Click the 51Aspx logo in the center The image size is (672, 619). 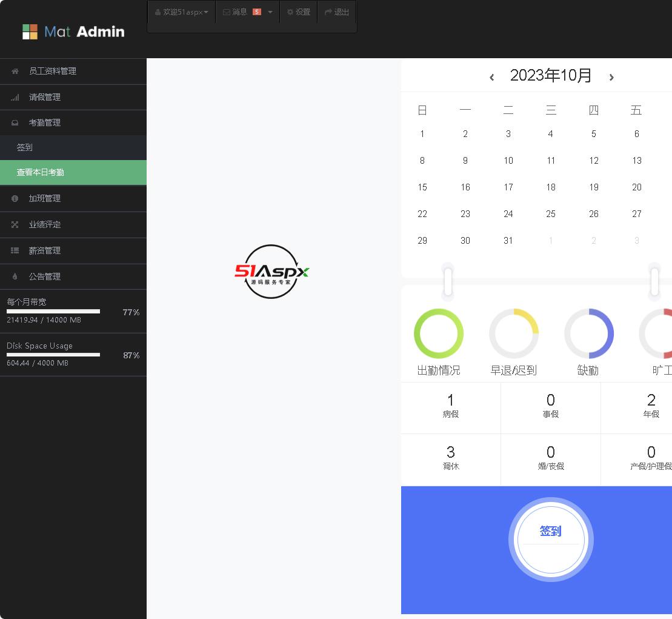[271, 272]
